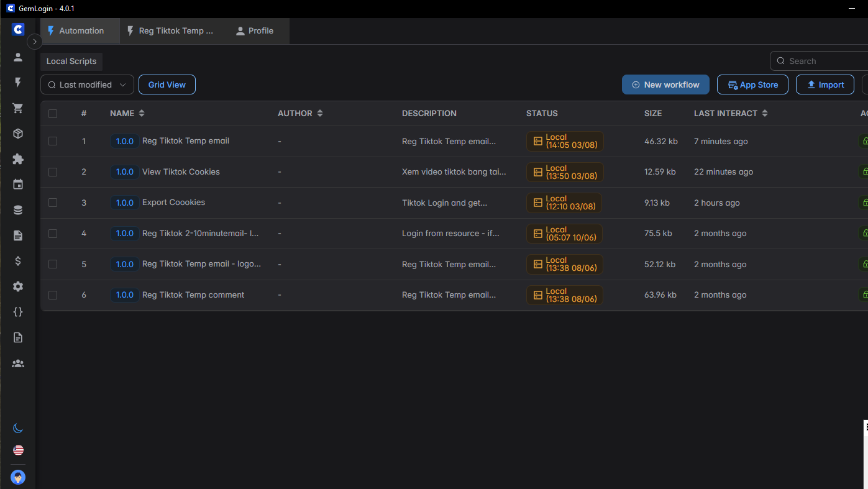868x489 pixels.
Task: Open the Last modified sort dropdown
Action: pos(87,85)
